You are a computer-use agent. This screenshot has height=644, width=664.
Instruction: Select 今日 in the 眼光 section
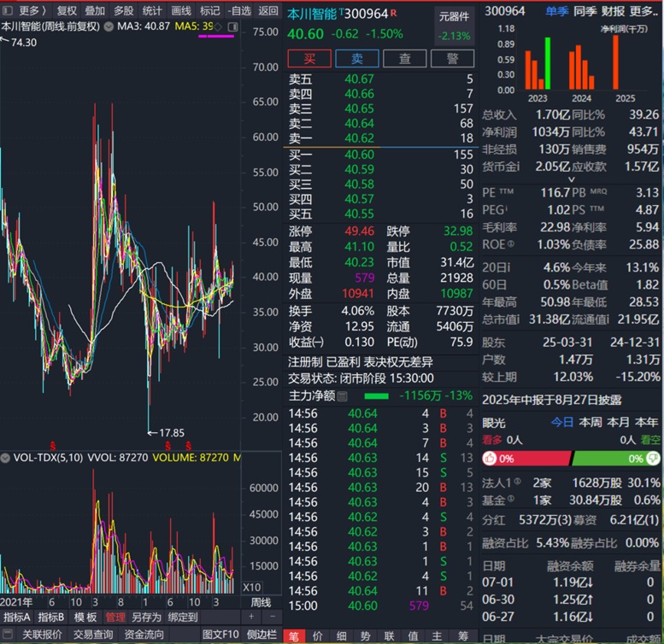point(562,422)
